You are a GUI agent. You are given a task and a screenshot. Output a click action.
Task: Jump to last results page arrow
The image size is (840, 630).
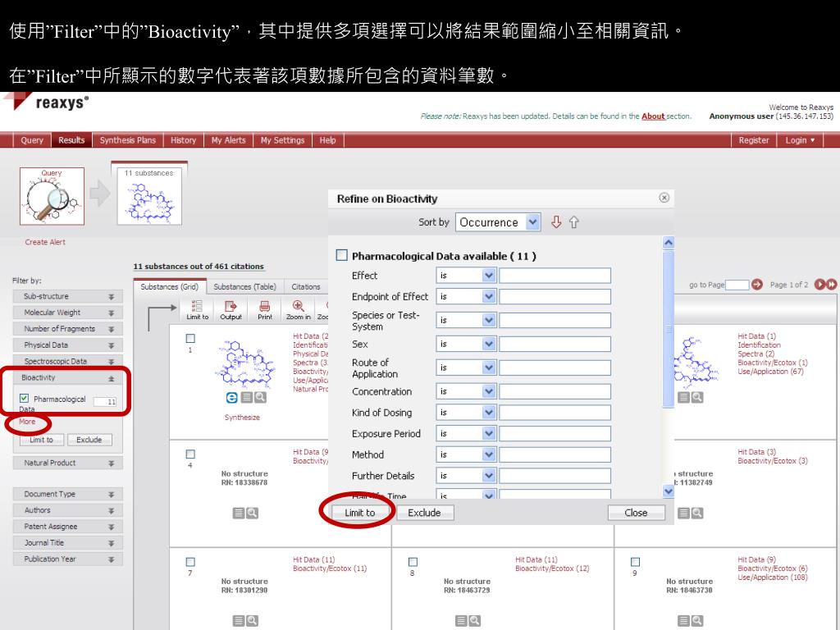coord(831,285)
